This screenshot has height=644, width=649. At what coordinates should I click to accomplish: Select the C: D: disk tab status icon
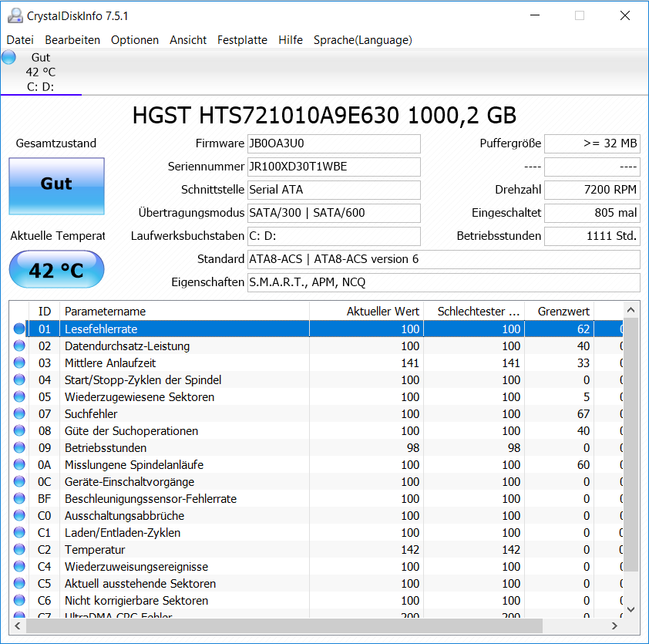coord(8,57)
